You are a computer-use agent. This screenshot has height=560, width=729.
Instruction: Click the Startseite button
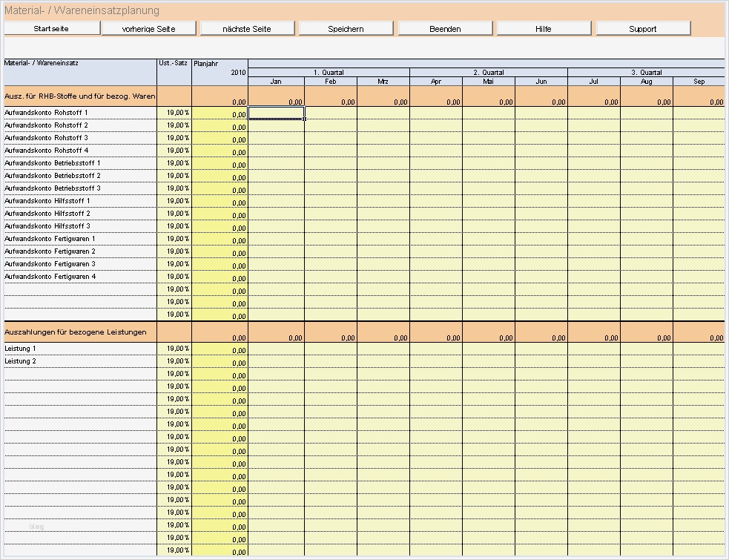[x=52, y=28]
